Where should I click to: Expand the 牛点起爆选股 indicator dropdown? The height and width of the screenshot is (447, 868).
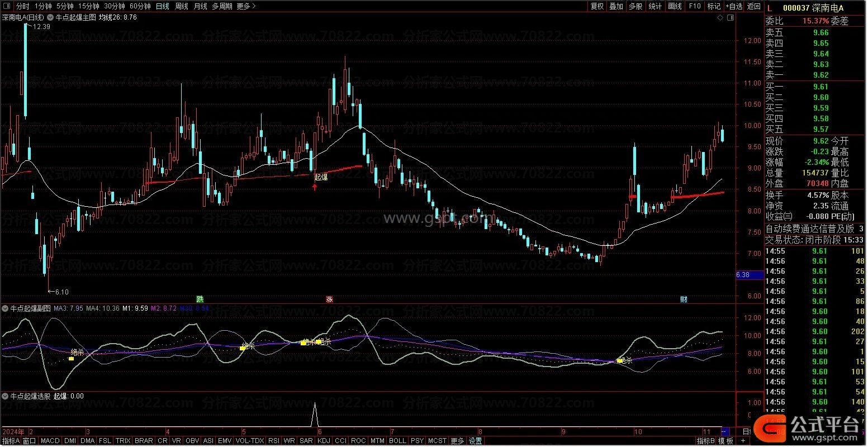pyautogui.click(x=5, y=396)
